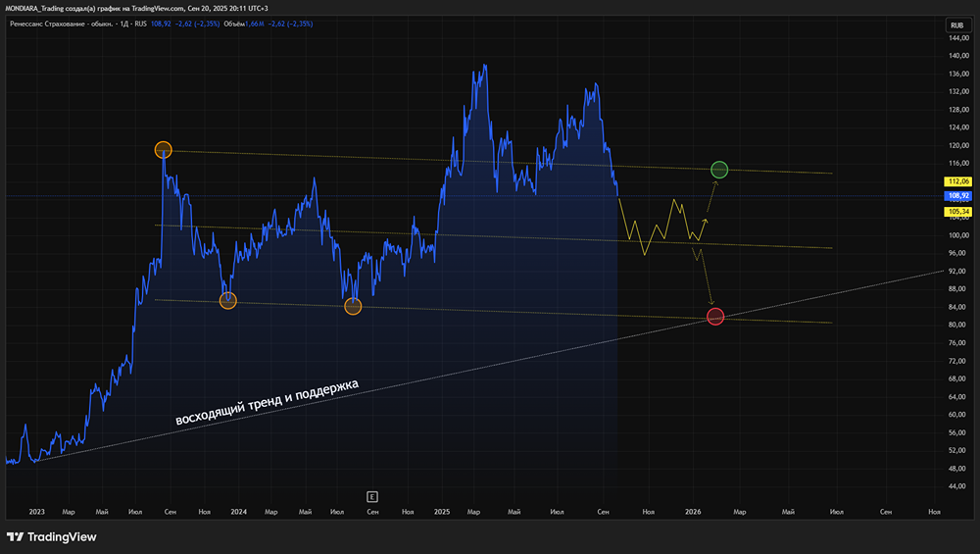This screenshot has width=980, height=554.
Task: Click the earnings 'E' marker on time axis
Action: [371, 496]
